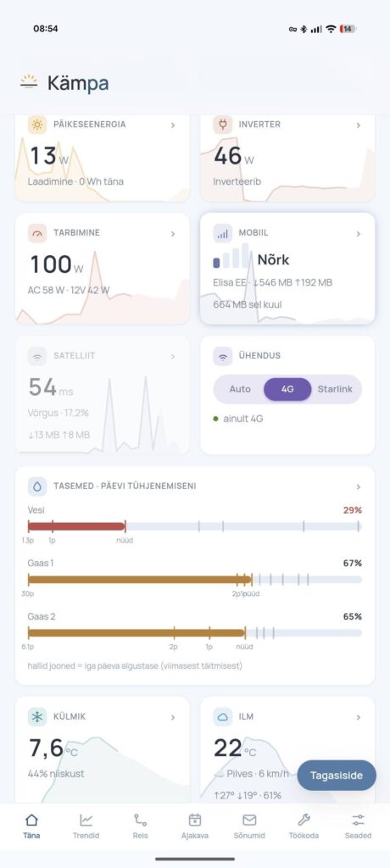Open the Töökoda tab
Image resolution: width=390 pixels, height=868 pixels.
(304, 826)
